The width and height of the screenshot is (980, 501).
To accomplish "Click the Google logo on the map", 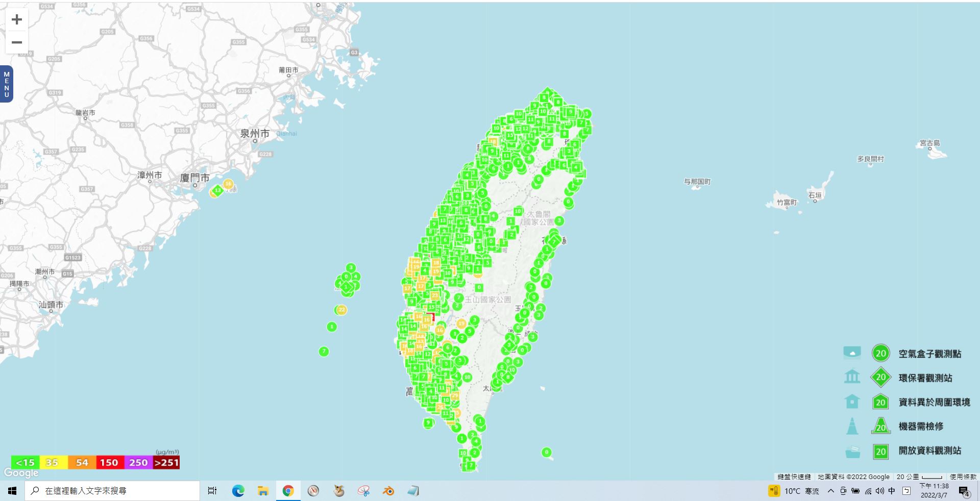I will pyautogui.click(x=21, y=473).
